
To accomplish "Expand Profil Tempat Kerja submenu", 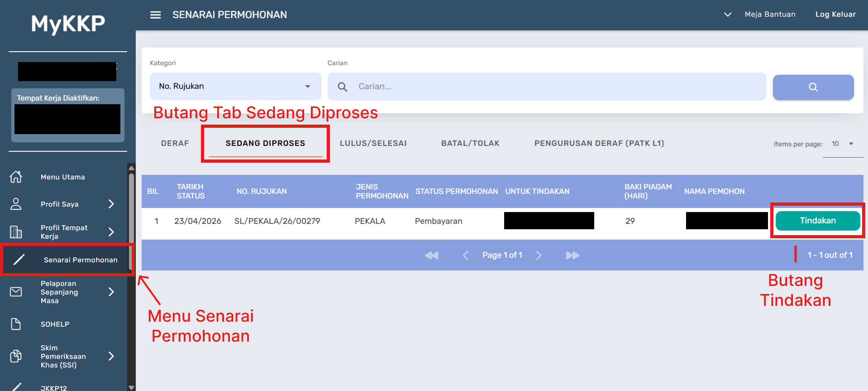I will point(111,232).
